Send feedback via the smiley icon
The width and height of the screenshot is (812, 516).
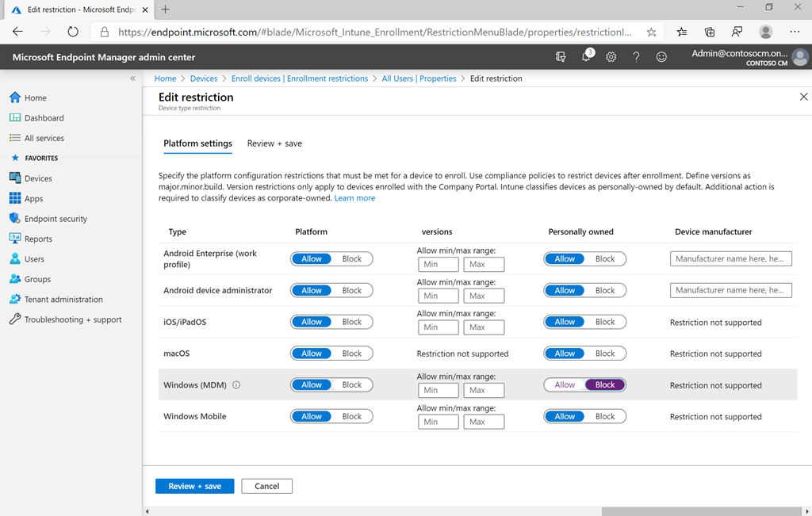[661, 56]
